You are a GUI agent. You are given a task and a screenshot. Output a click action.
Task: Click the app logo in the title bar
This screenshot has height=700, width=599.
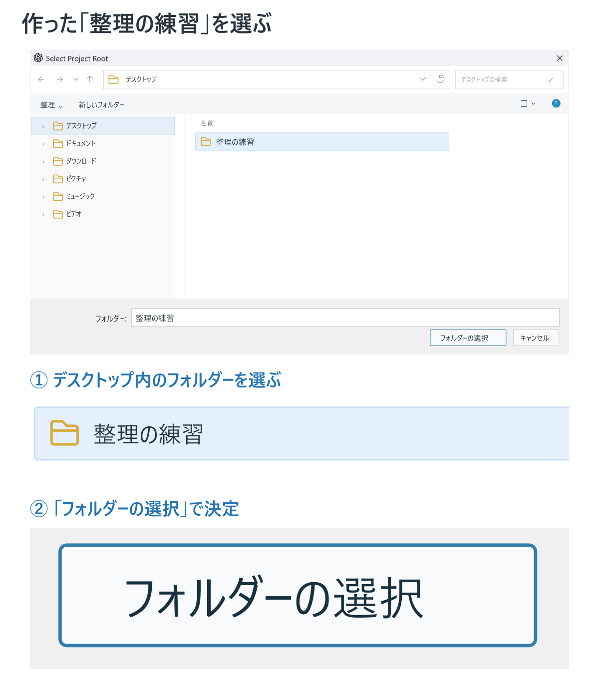click(38, 58)
